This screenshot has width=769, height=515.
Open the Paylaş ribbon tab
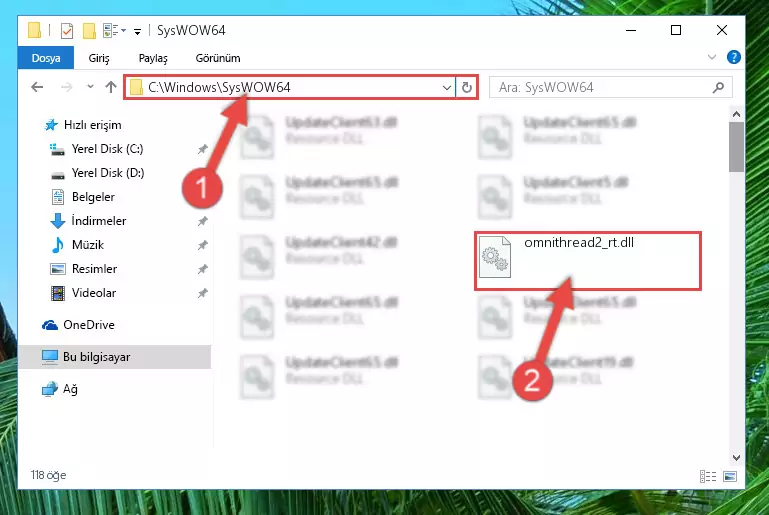pyautogui.click(x=153, y=58)
